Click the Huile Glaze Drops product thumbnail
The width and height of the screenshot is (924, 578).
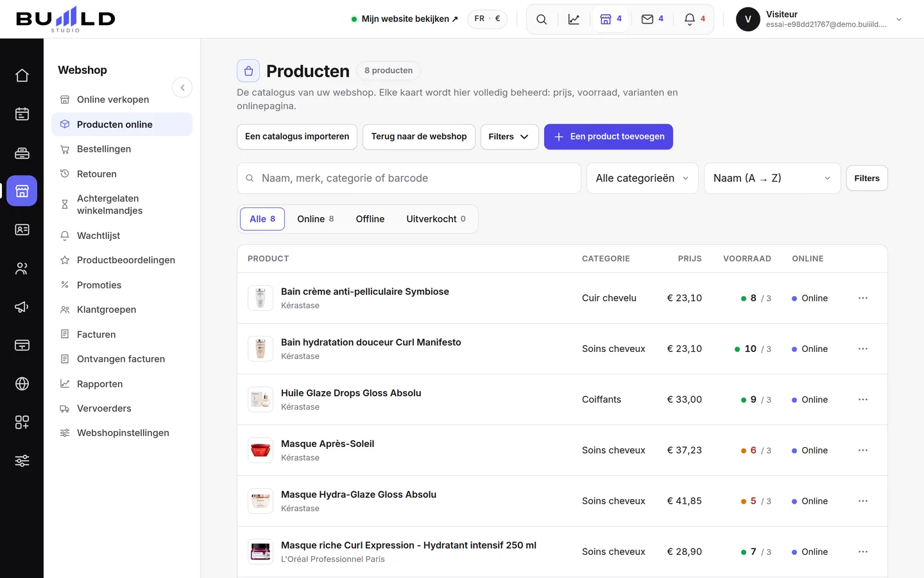coord(261,399)
